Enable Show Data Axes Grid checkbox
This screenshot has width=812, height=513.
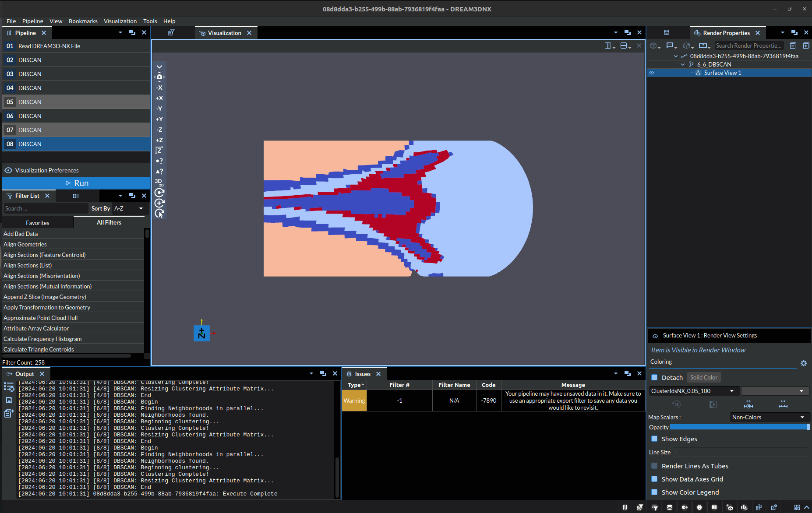tap(654, 479)
